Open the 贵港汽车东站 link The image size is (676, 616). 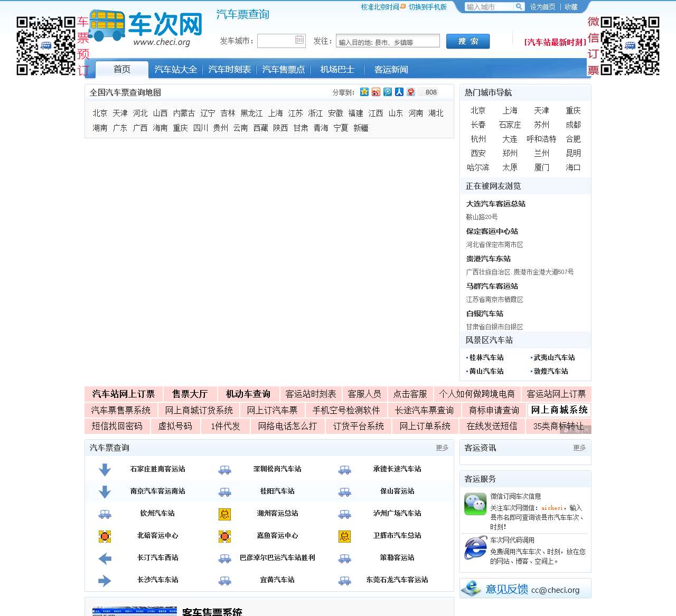(x=488, y=259)
